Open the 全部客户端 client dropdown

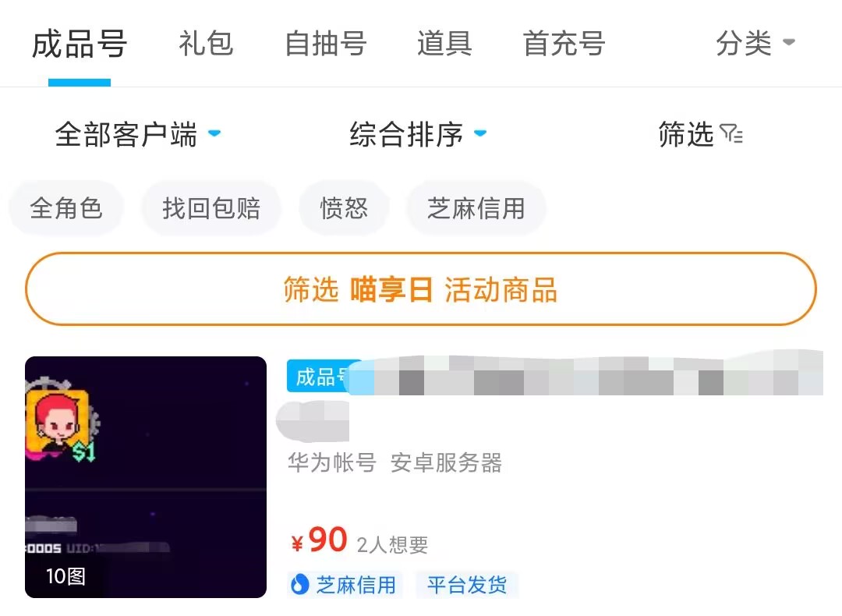click(x=138, y=135)
